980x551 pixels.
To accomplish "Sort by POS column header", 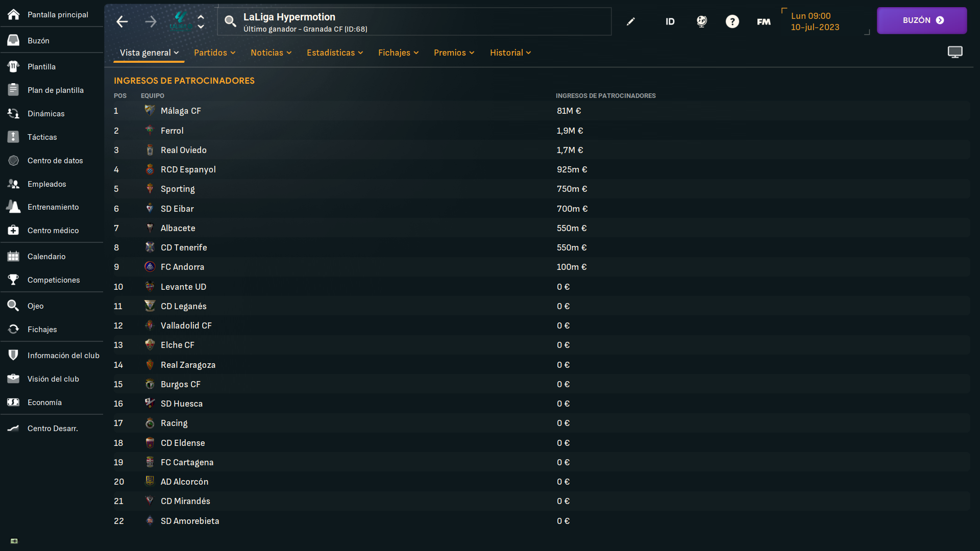I will (x=120, y=95).
